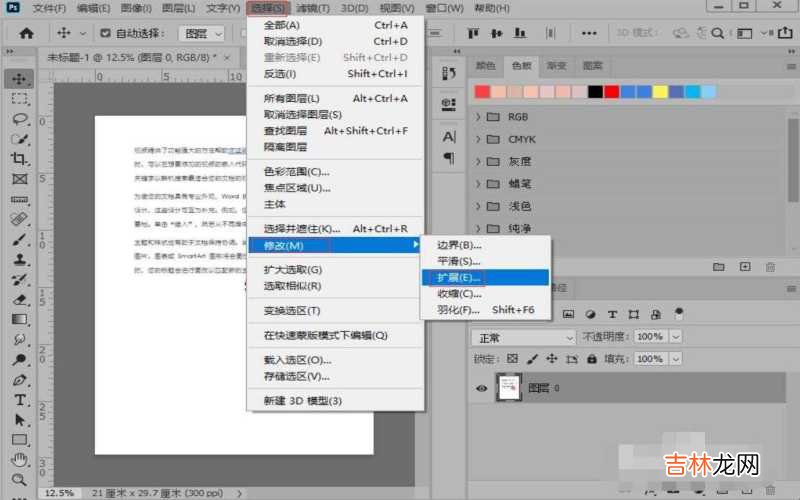Pick the black color swatch

coord(595,92)
